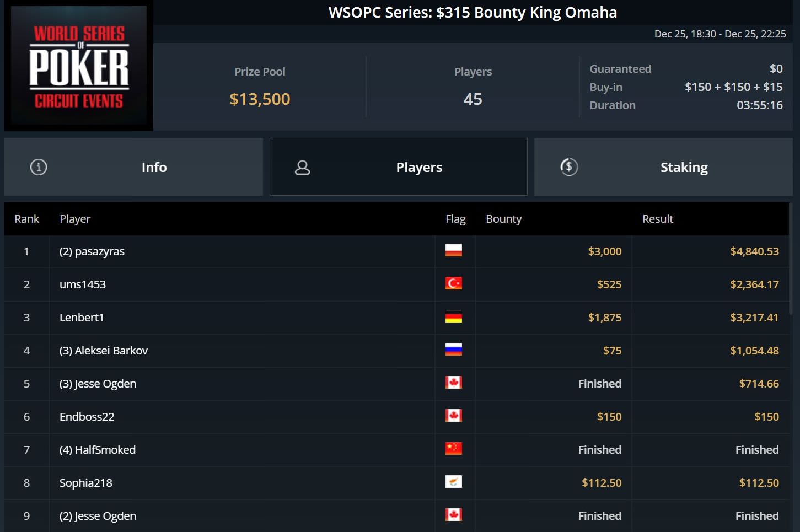Click the Germany flag beside Lenbert1
The height and width of the screenshot is (532, 800).
[x=453, y=317]
